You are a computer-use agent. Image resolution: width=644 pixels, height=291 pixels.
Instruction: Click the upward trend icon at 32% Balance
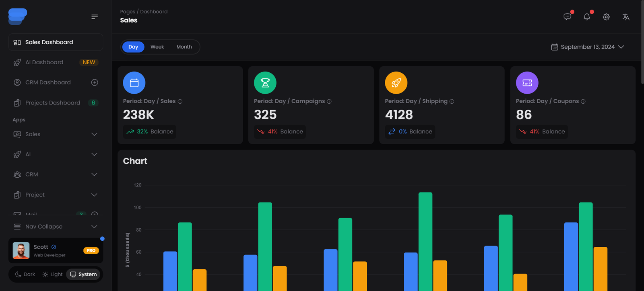pyautogui.click(x=130, y=132)
